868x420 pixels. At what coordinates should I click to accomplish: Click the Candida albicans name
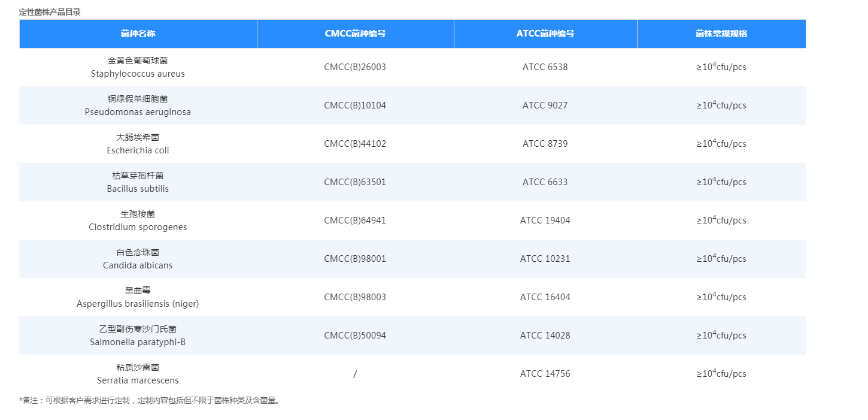(x=138, y=265)
